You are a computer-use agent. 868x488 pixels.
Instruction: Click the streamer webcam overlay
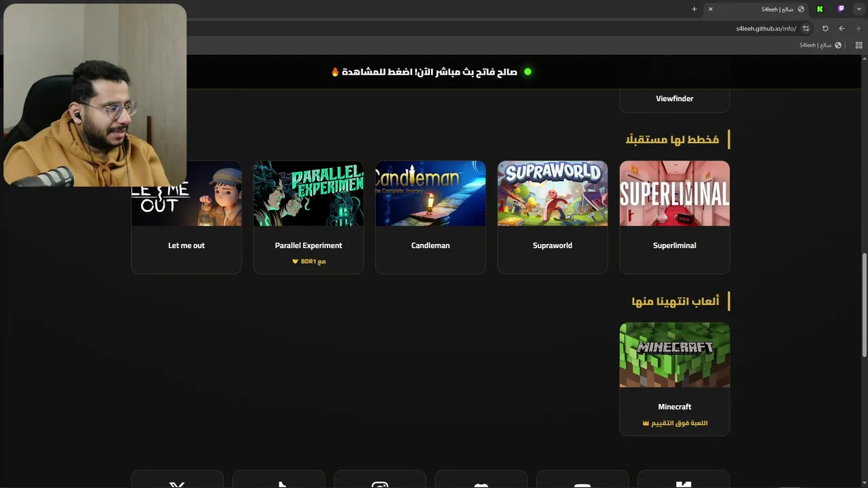pyautogui.click(x=95, y=95)
